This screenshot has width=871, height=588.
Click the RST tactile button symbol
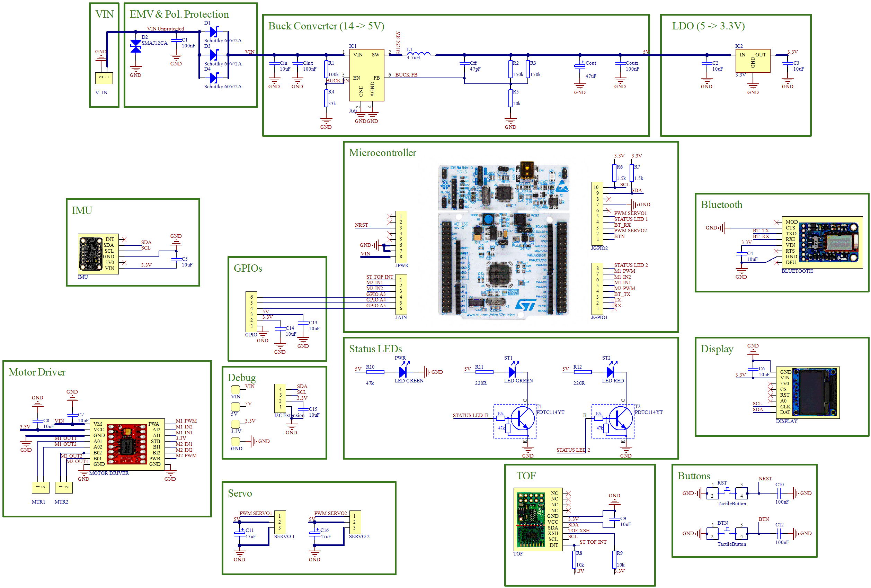click(727, 493)
